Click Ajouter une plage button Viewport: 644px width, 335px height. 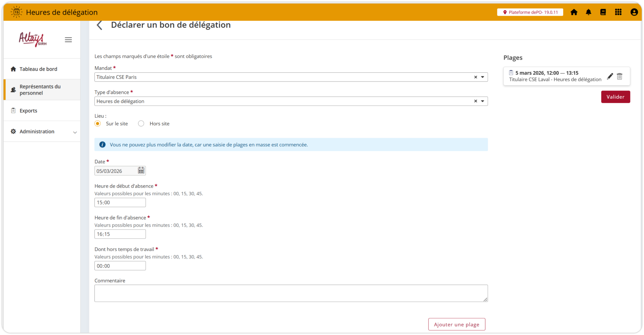(457, 324)
